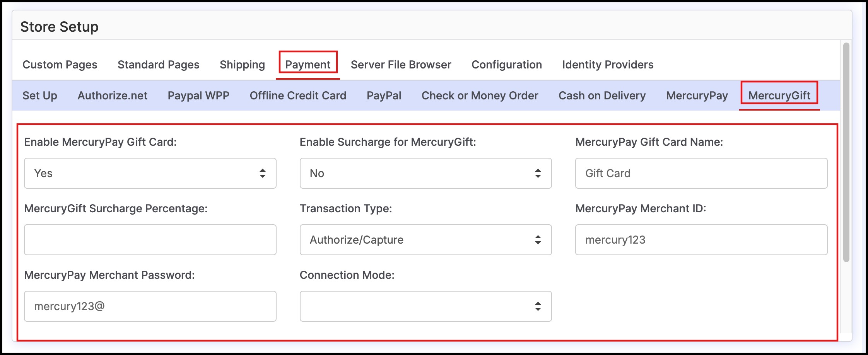The image size is (868, 355).
Task: Click the MercuryPay Merchant Password label
Action: click(x=109, y=275)
